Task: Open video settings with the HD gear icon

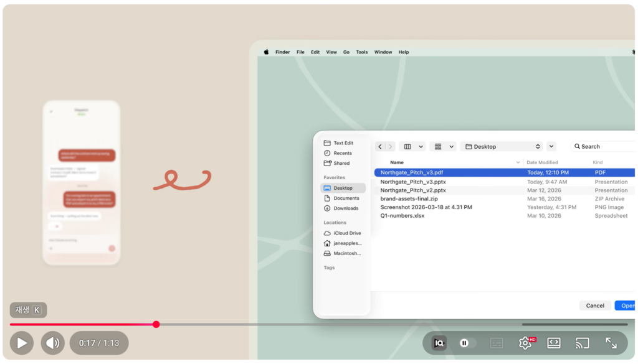Action: tap(526, 343)
